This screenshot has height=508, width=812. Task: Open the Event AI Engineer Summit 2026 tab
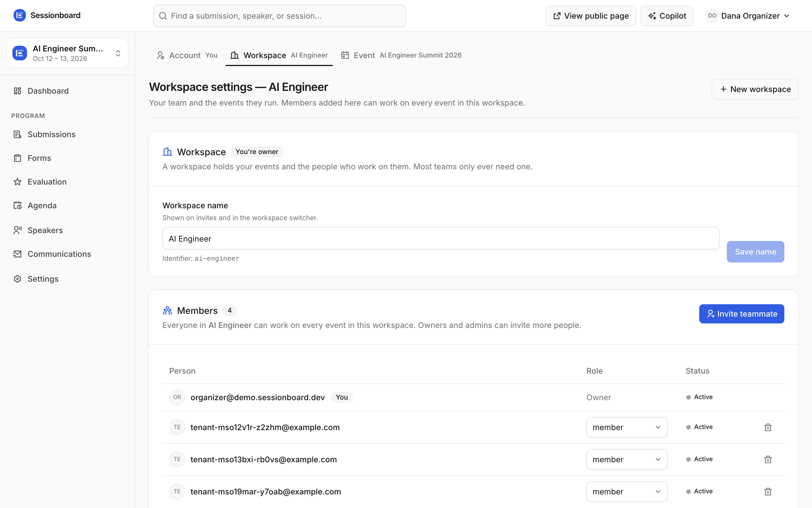point(401,55)
